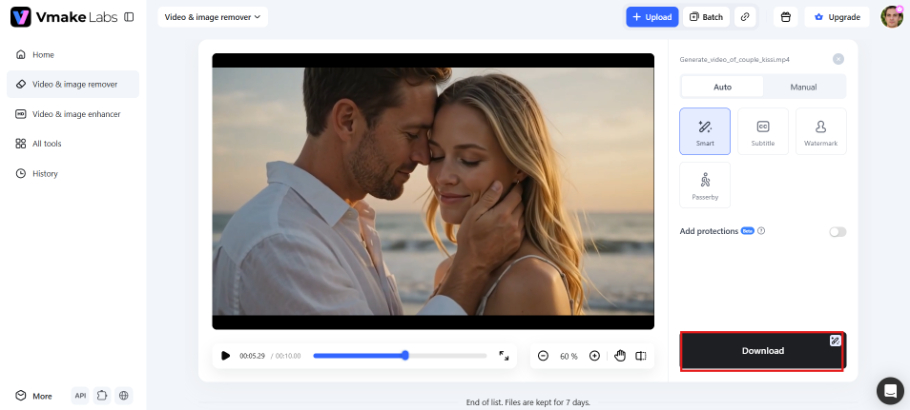
Task: Click the video preview image
Action: (x=433, y=192)
